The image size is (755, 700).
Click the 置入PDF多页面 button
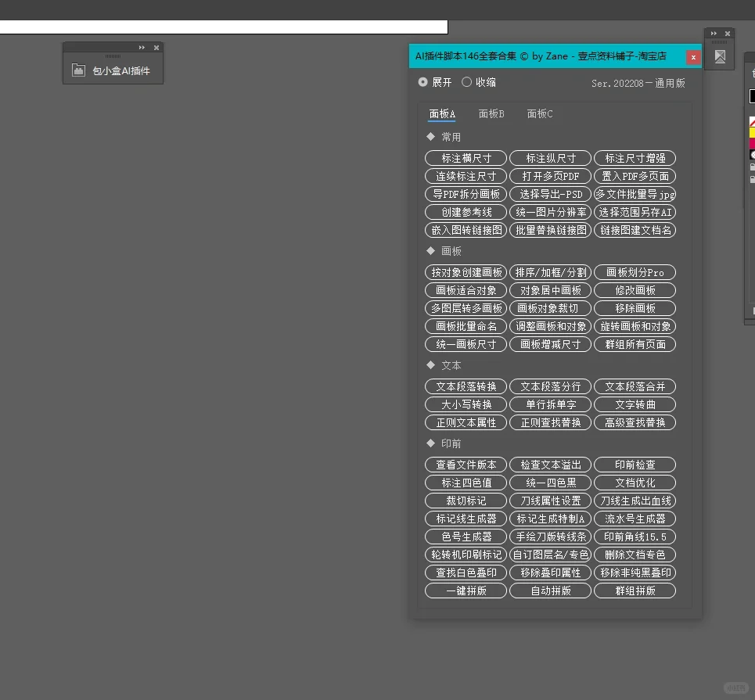(635, 176)
